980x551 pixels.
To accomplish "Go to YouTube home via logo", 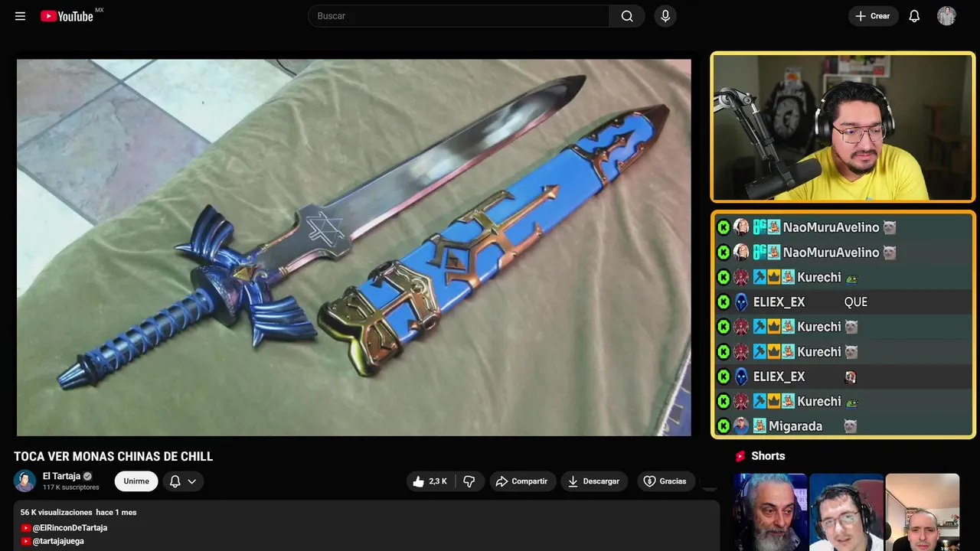I will pyautogui.click(x=67, y=16).
